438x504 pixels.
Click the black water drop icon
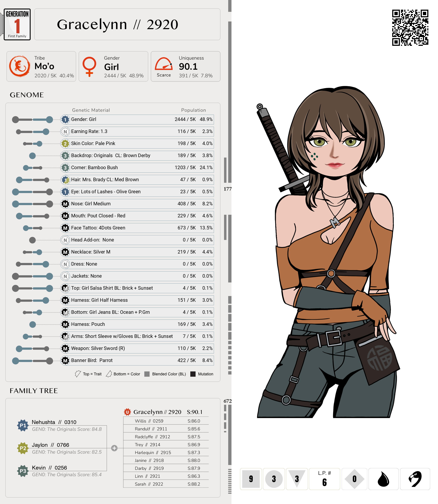[383, 479]
